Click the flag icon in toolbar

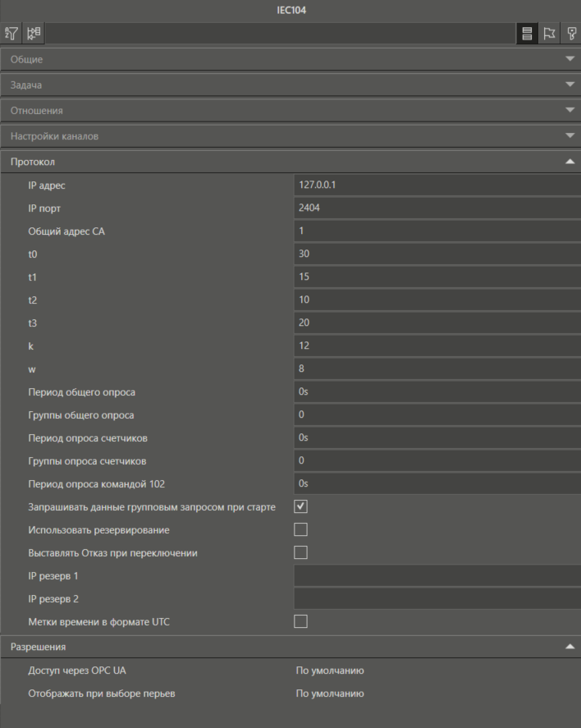[549, 34]
